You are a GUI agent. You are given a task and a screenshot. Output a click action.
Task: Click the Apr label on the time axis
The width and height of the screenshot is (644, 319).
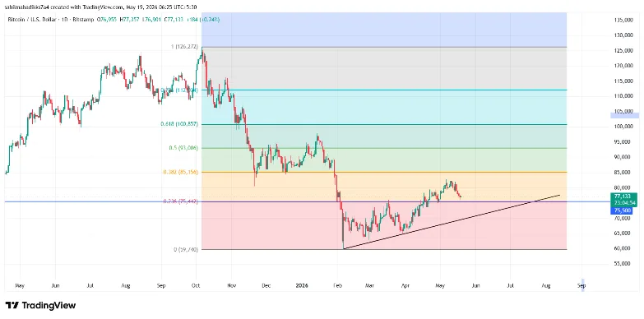pyautogui.click(x=405, y=285)
